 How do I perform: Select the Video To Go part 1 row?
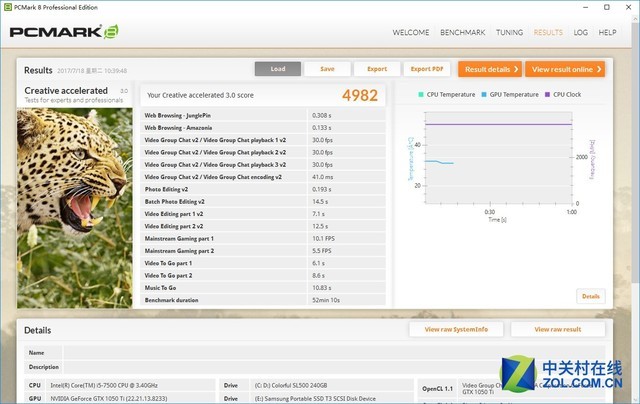pyautogui.click(x=263, y=263)
